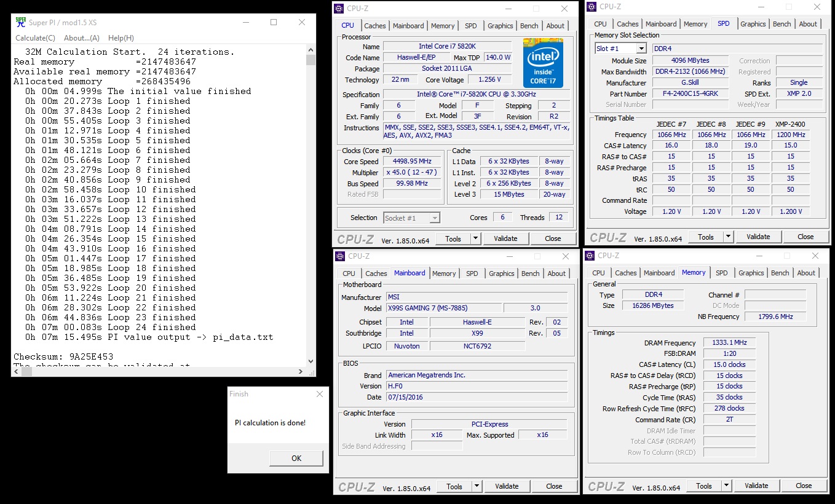Click the Core Voltage value 1.256 V

[x=489, y=80]
